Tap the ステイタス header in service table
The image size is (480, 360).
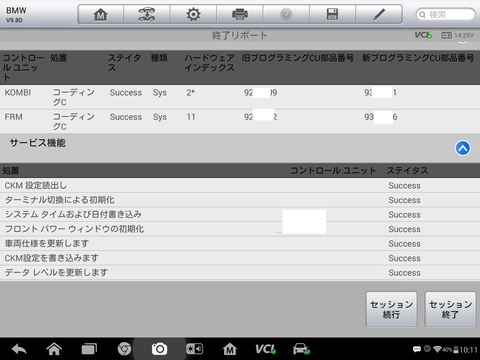[407, 171]
